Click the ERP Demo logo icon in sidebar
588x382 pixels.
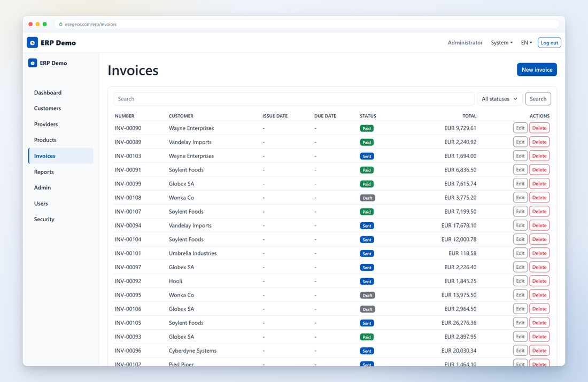pos(33,63)
